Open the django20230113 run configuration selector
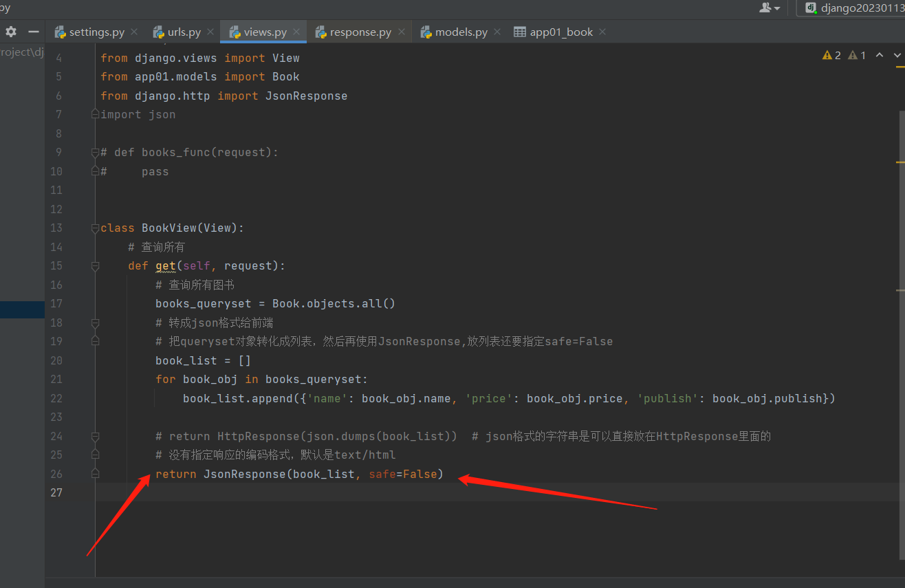Viewport: 905px width, 588px height. pos(852,8)
